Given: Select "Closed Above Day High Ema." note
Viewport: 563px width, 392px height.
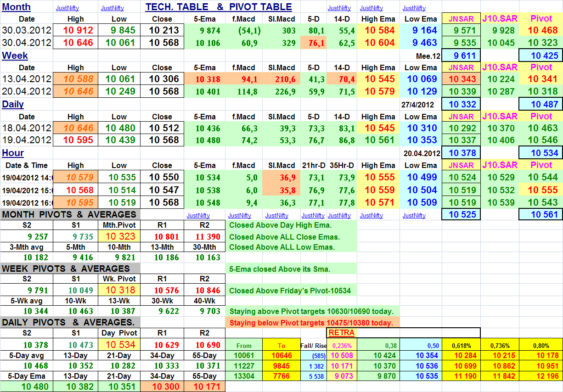Looking at the screenshot, I should [x=280, y=225].
